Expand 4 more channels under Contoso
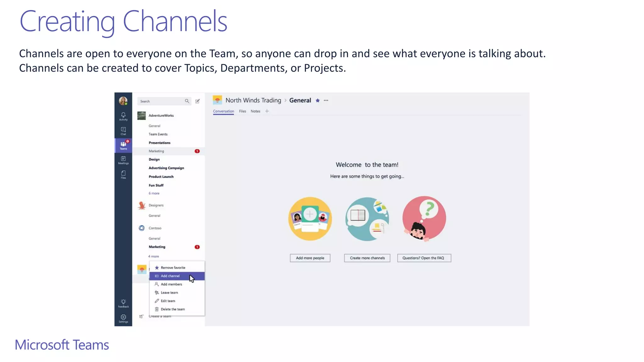Image resolution: width=644 pixels, height=362 pixels. 154,256
